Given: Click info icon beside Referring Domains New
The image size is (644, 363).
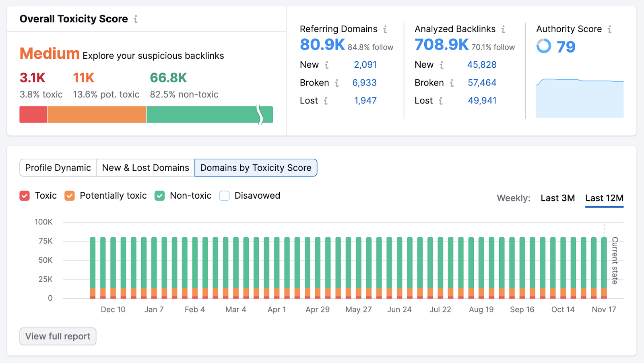Looking at the screenshot, I should click(326, 65).
